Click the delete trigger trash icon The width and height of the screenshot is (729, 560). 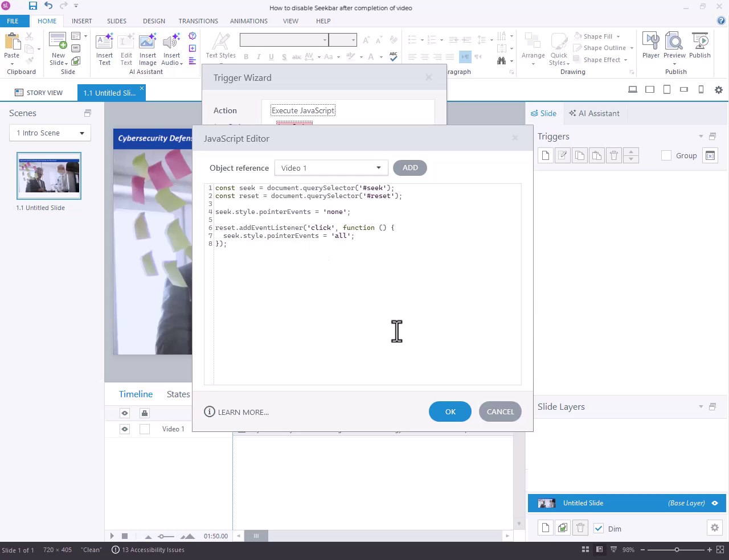click(x=613, y=155)
